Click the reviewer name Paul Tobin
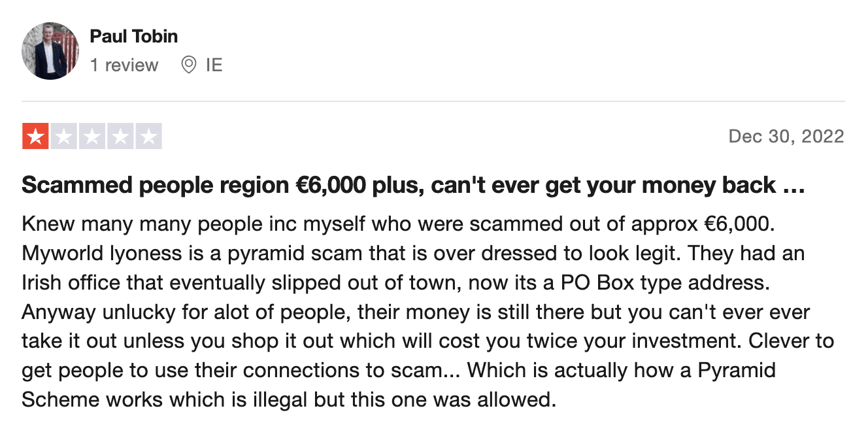Screen dimensions: 868x421 (x=134, y=36)
